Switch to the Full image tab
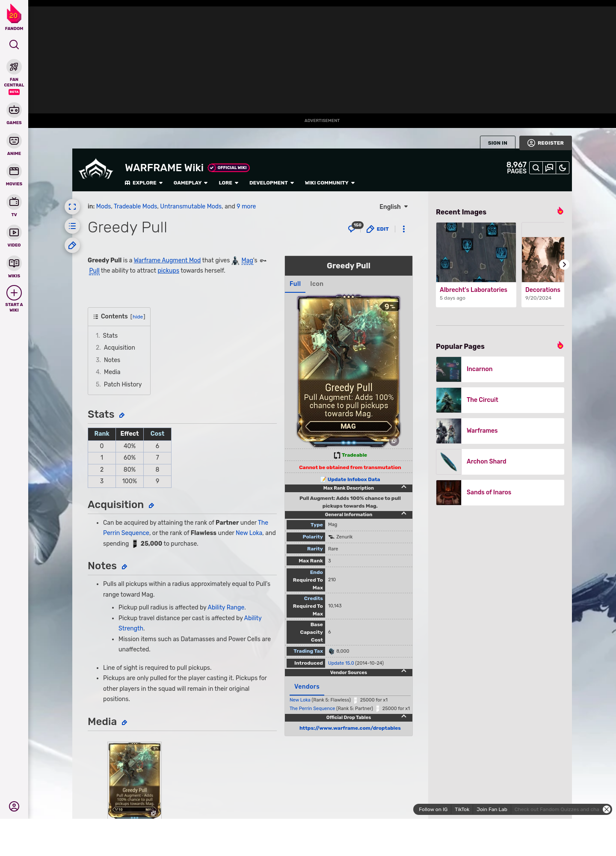The height and width of the screenshot is (856, 616). point(295,284)
